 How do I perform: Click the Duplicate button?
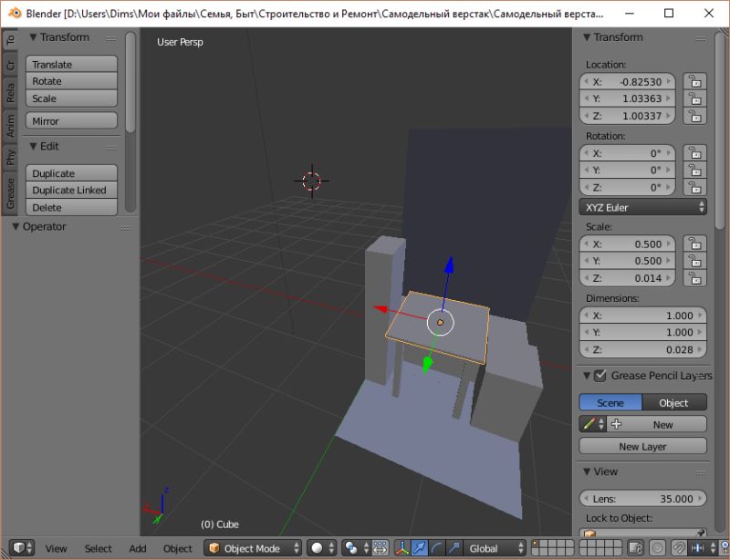tap(71, 172)
